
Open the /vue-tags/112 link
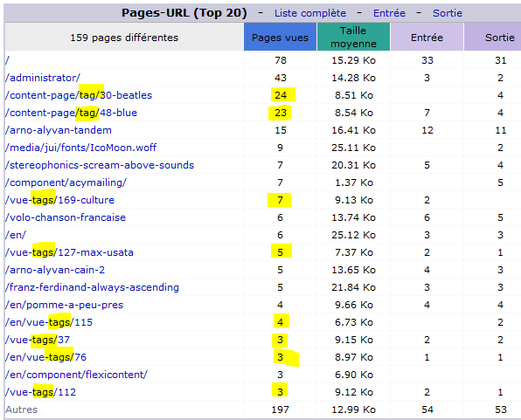(40, 392)
